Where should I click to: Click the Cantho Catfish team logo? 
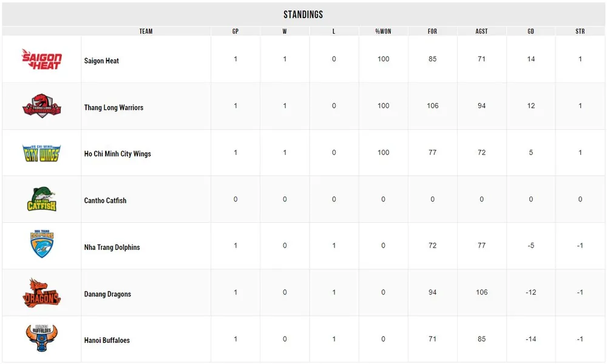click(41, 199)
